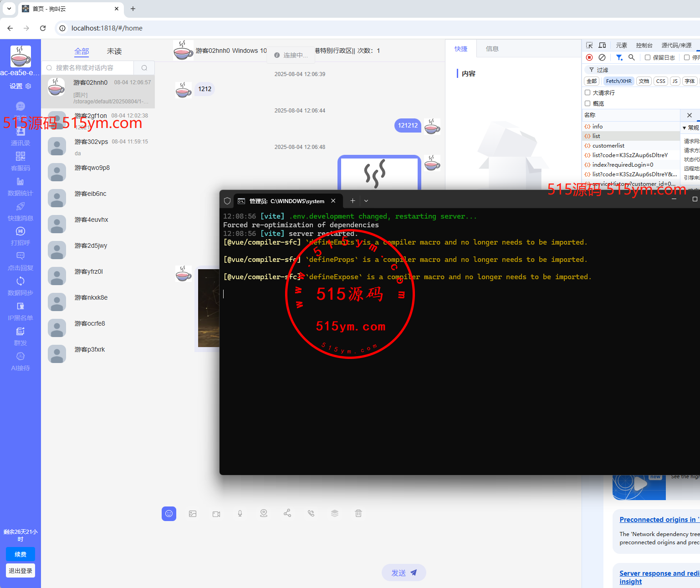Switch to the 未读 conversations tab

[x=114, y=51]
